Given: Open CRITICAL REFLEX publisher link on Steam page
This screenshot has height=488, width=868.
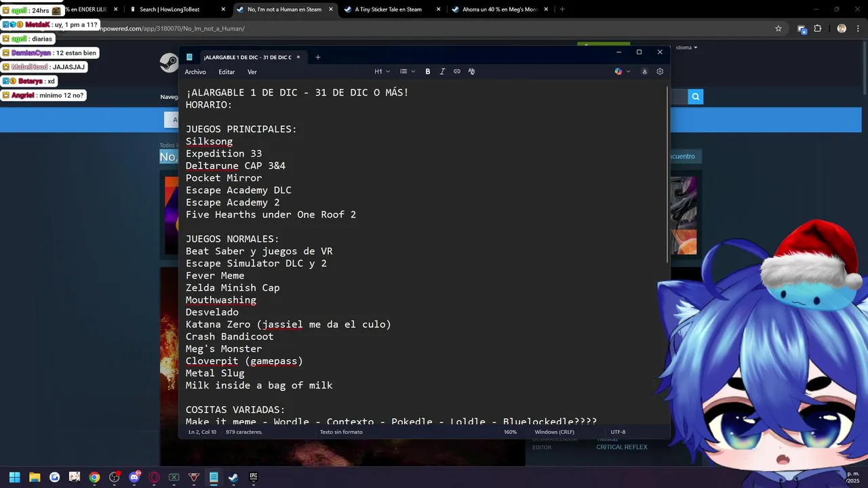Looking at the screenshot, I should point(622,447).
